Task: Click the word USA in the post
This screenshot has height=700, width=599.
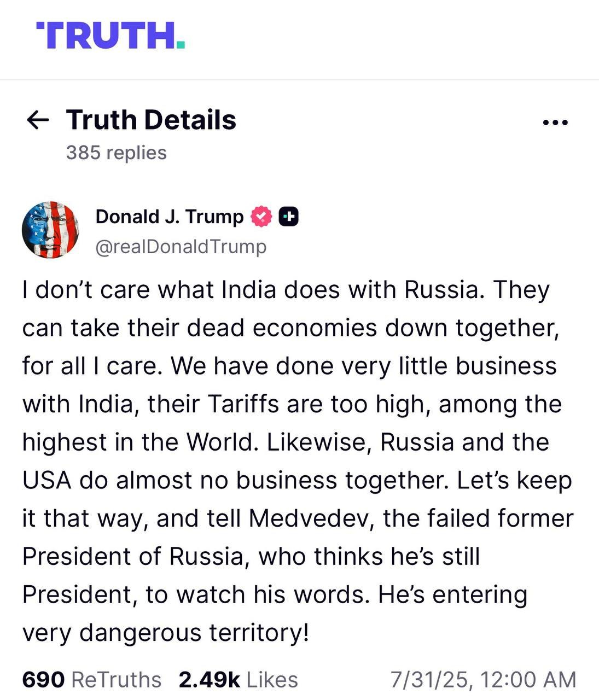Action: click(x=47, y=480)
